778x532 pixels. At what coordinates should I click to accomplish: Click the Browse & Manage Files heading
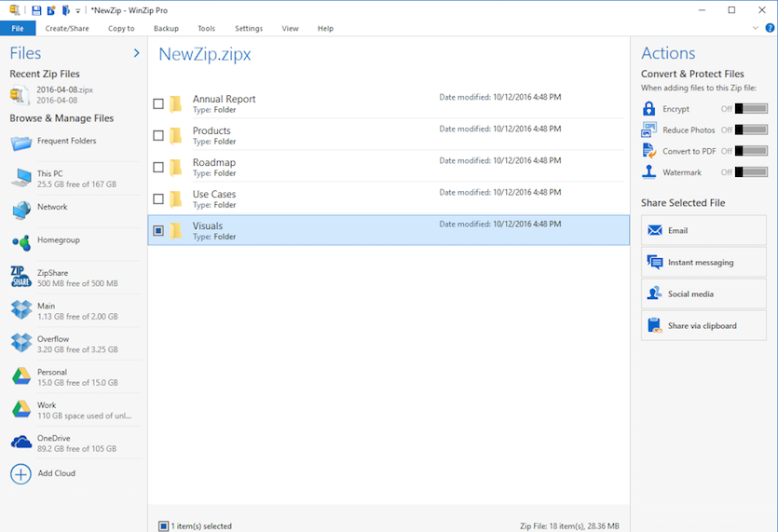(61, 118)
